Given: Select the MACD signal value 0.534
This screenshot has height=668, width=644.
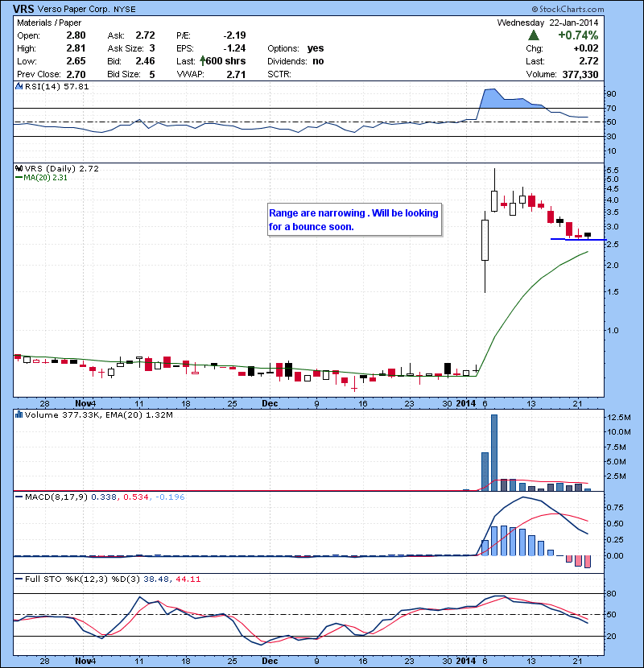Looking at the screenshot, I should pyautogui.click(x=136, y=497).
